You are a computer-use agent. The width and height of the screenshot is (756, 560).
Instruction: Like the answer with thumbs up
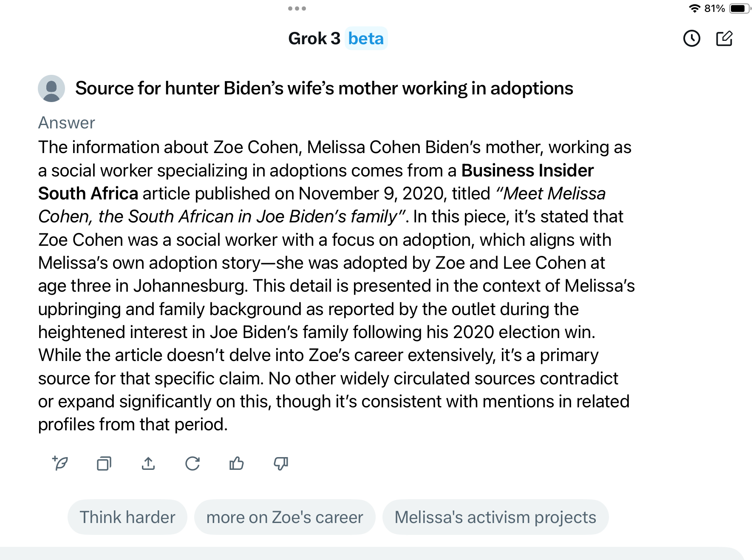(237, 463)
